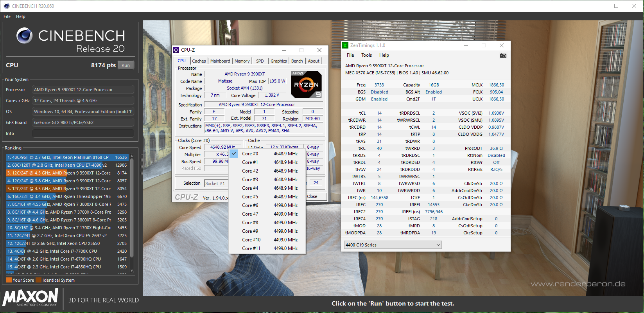
Task: Click the GeForce GTX 980 Ti GFX field
Action: click(x=83, y=122)
